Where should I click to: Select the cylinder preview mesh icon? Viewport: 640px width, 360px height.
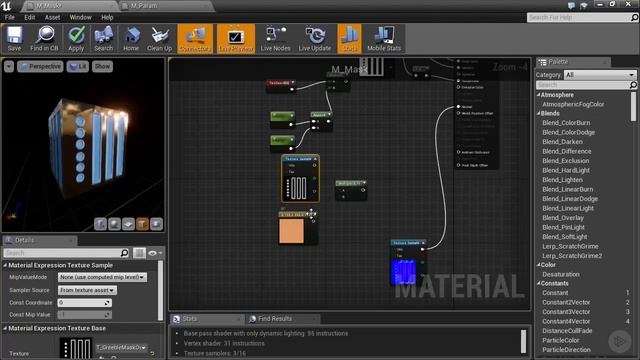coord(100,224)
